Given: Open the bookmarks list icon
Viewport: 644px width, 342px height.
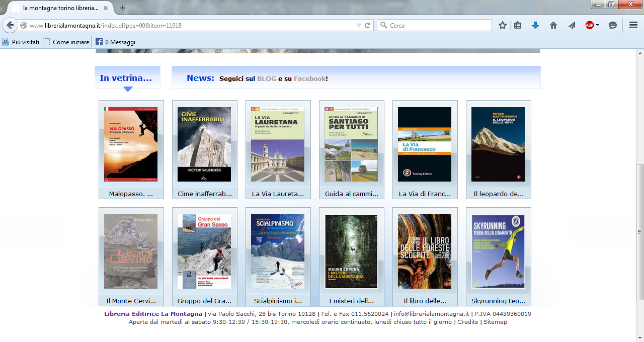Looking at the screenshot, I should pos(518,26).
